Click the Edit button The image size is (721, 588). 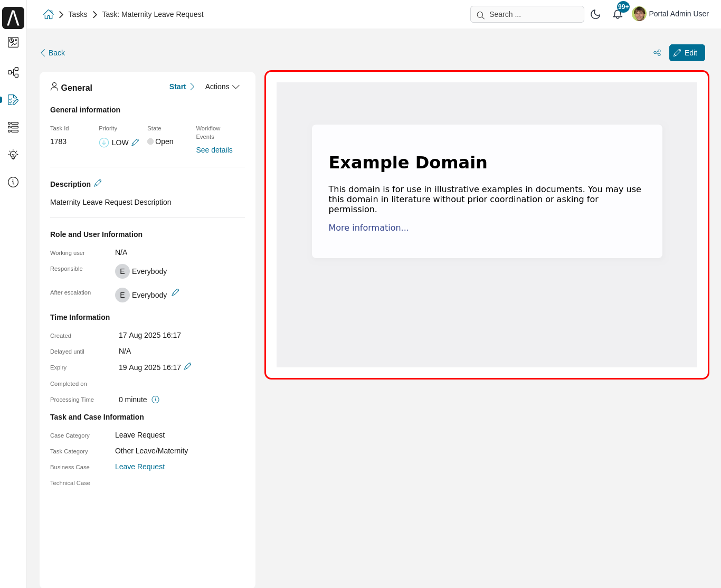pos(687,53)
